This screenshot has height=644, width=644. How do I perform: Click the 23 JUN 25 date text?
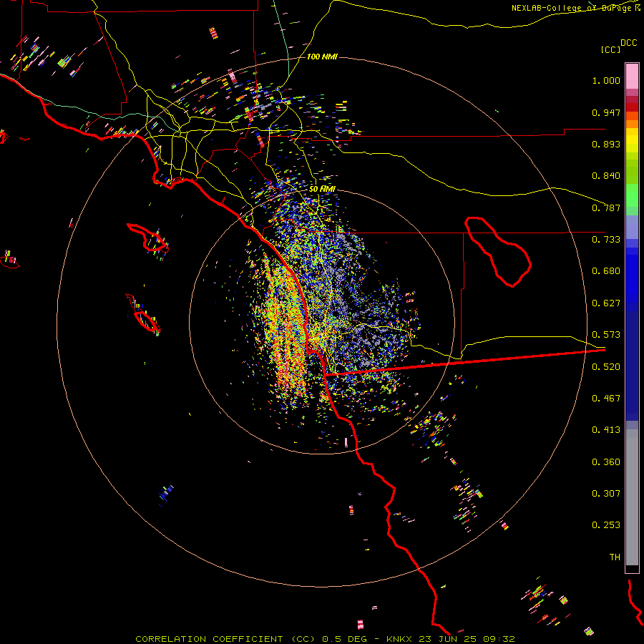(448, 639)
